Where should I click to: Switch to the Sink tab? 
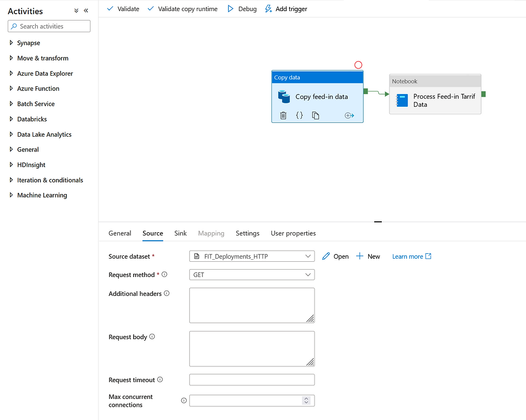click(180, 233)
